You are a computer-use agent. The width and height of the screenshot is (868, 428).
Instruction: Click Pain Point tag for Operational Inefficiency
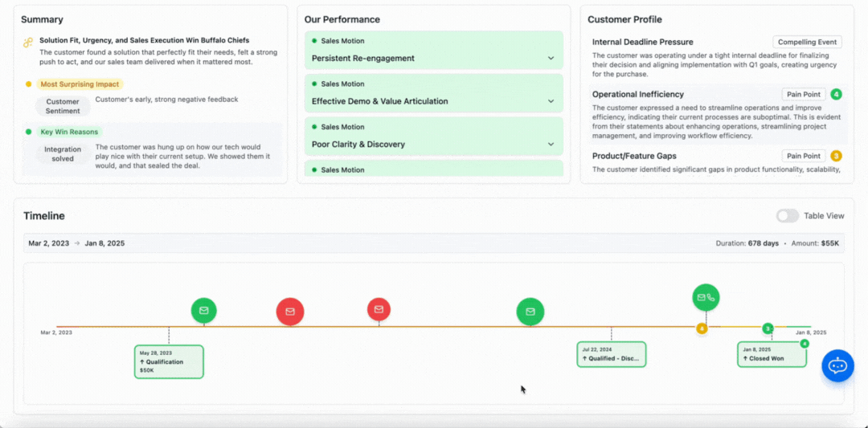coord(804,95)
